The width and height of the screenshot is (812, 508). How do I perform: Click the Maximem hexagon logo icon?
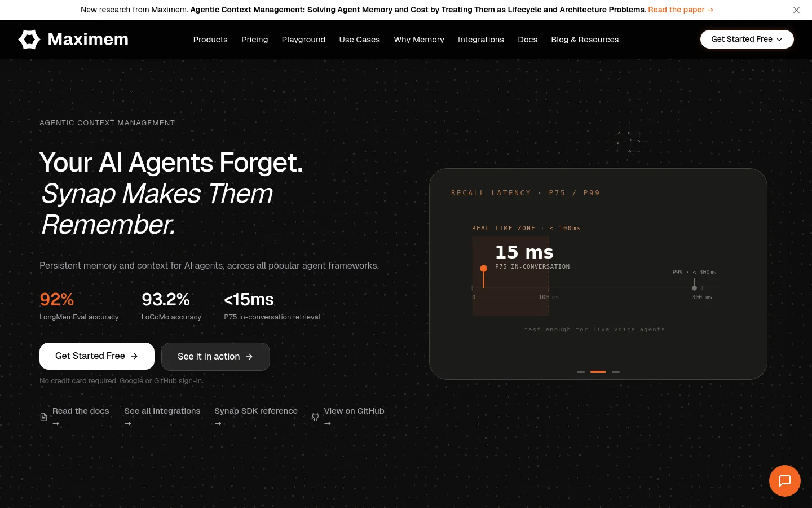coord(29,40)
